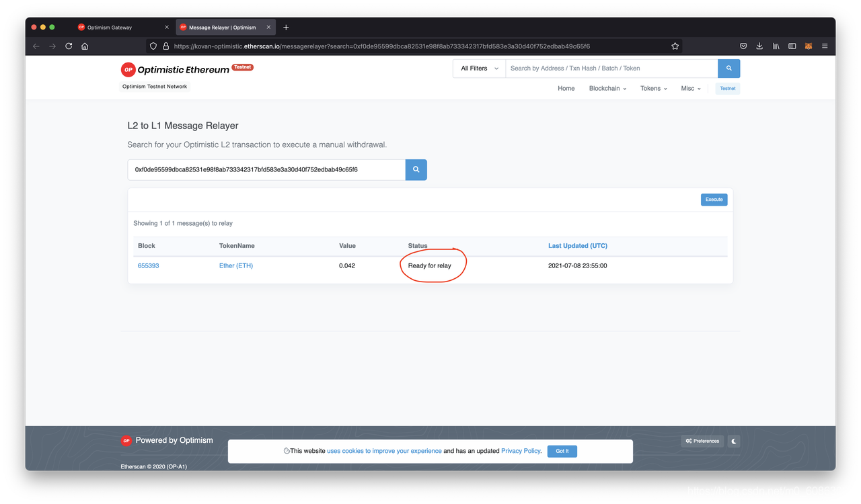Expand the Blockchain menu
The height and width of the screenshot is (504, 861).
(607, 89)
